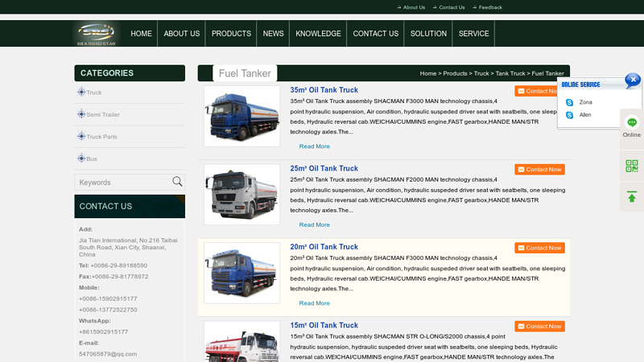Click WhatsApp number +8615902915177
This screenshot has height=362, width=644.
104,332
